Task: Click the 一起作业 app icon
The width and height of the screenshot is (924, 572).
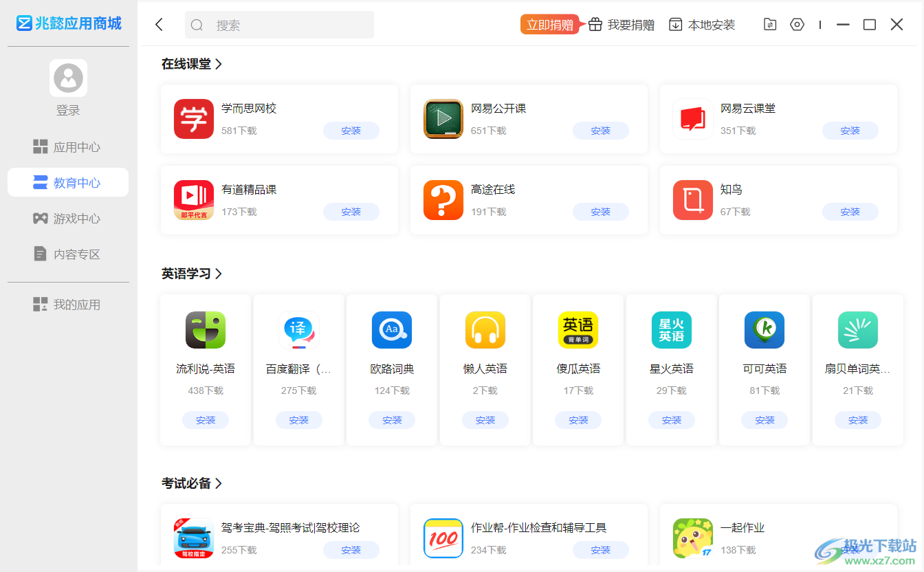Action: [693, 538]
